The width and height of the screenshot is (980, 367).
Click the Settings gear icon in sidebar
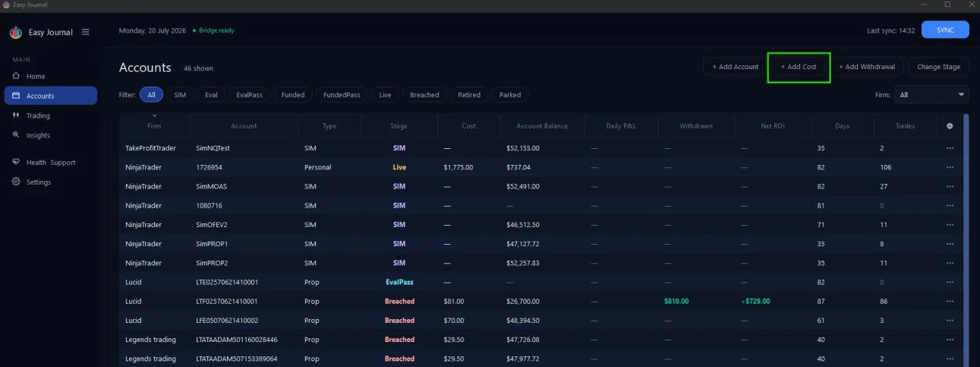coord(16,182)
